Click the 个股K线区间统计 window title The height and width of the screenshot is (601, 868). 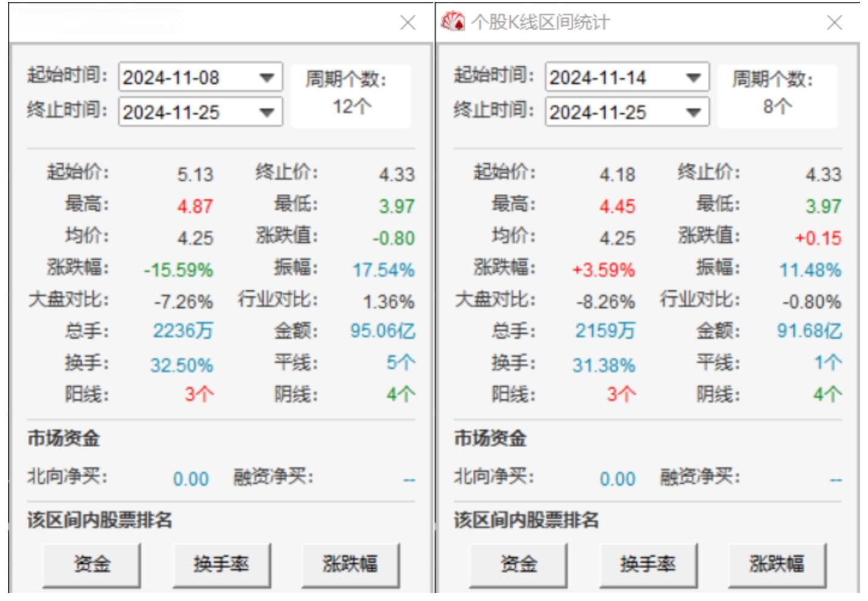(541, 22)
